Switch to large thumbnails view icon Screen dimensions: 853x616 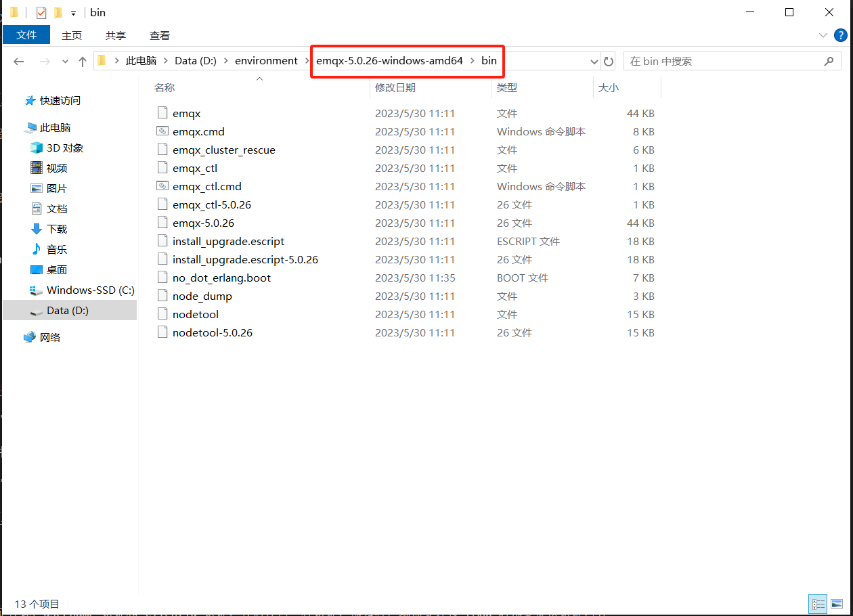837,603
